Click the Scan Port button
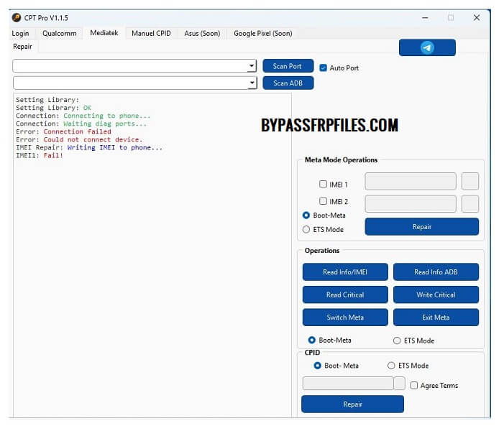This screenshot has height=431, width=504. click(x=288, y=66)
